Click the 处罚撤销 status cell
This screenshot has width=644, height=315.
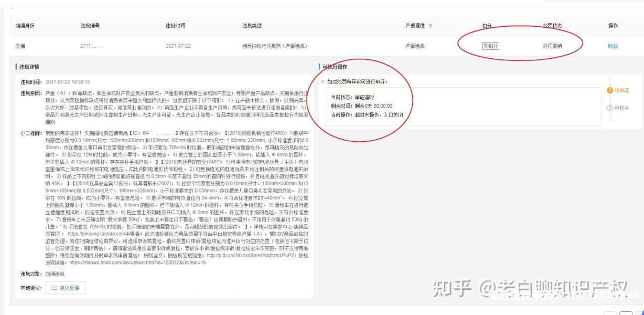pos(552,46)
